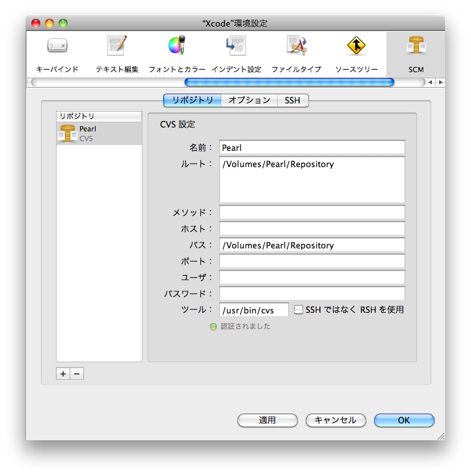Click the ホスト input field
The width and height of the screenshot is (471, 476).
(312, 229)
